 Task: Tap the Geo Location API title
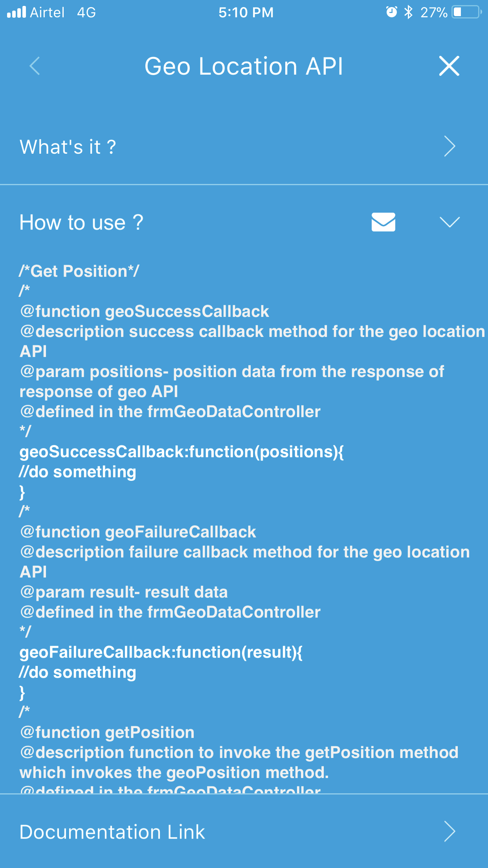[244, 66]
